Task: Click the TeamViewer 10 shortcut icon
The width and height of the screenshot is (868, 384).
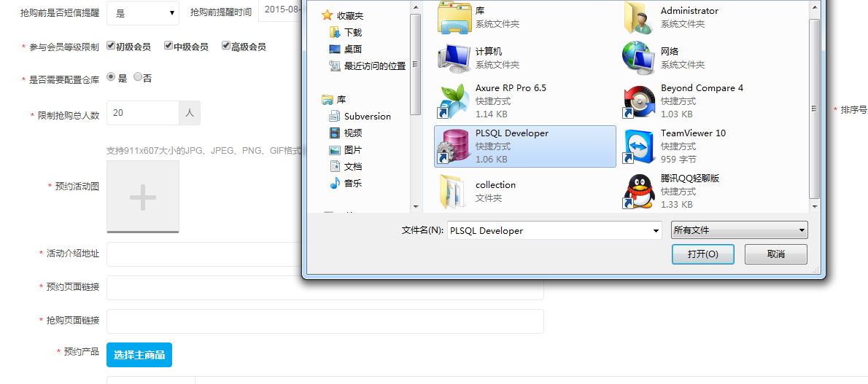Action: point(639,146)
